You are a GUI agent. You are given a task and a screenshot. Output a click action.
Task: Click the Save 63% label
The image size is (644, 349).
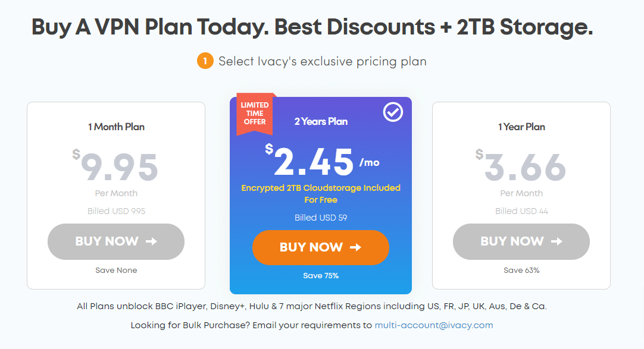click(521, 271)
